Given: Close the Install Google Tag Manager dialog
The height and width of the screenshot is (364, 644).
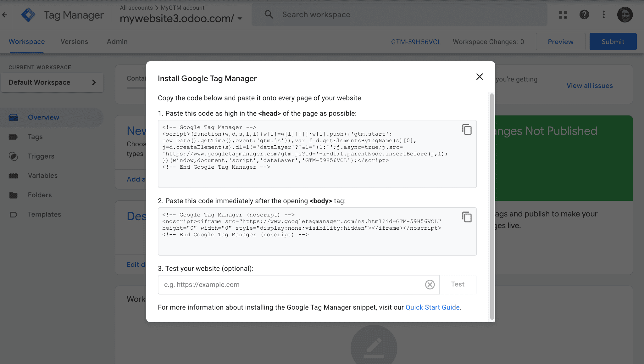Looking at the screenshot, I should (x=479, y=76).
